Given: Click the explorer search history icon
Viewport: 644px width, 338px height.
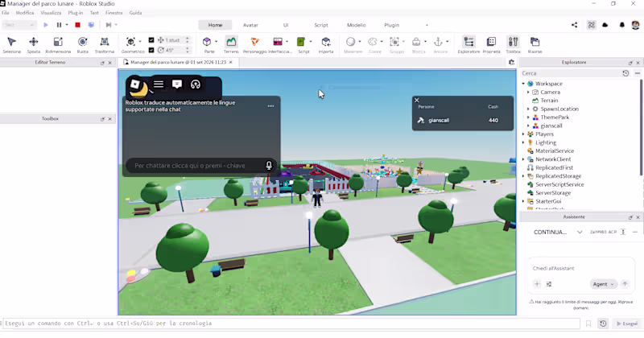Looking at the screenshot, I should point(625,73).
